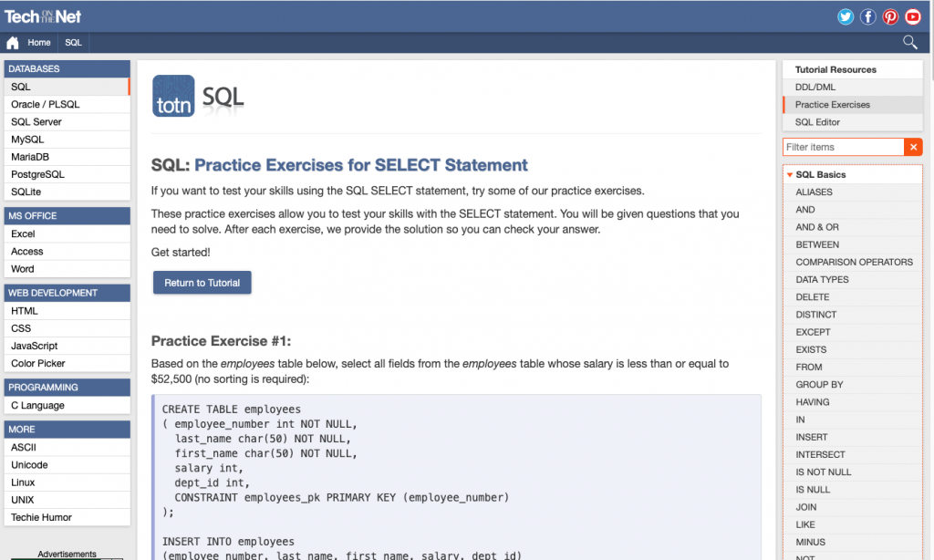Viewport: 934px width, 560px height.
Task: Click the totn SQL logo
Action: [198, 96]
